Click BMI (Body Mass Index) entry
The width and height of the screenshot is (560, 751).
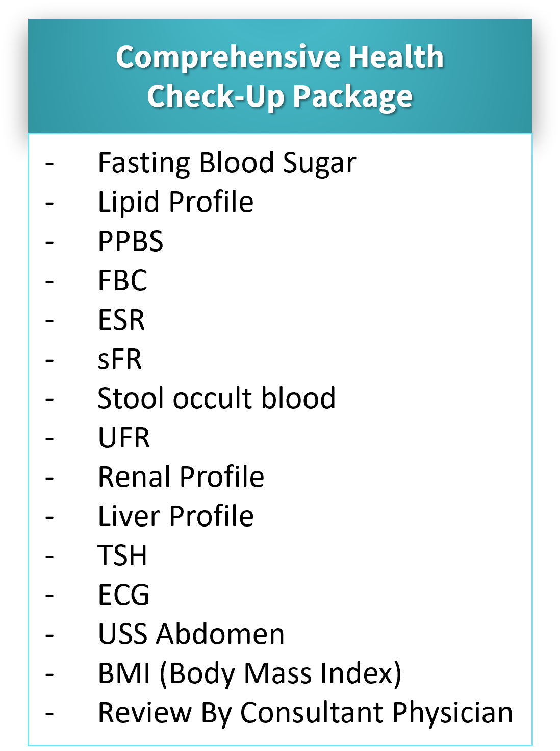click(x=250, y=674)
